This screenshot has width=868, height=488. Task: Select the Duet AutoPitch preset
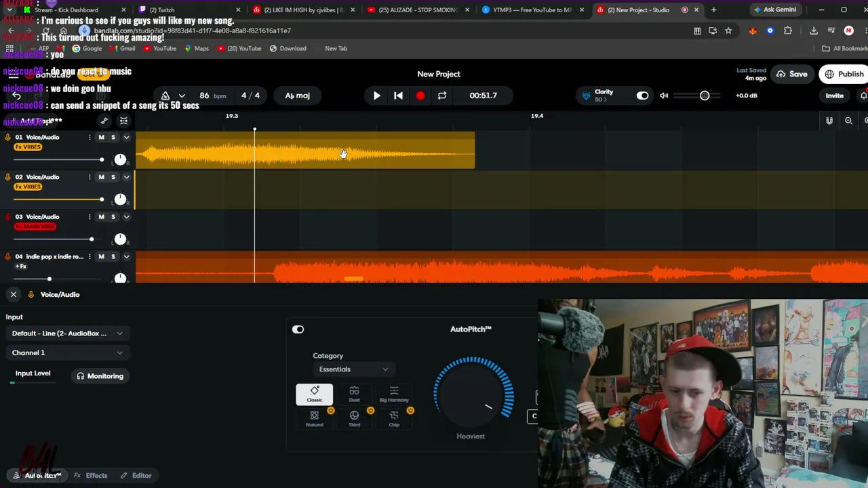point(354,394)
